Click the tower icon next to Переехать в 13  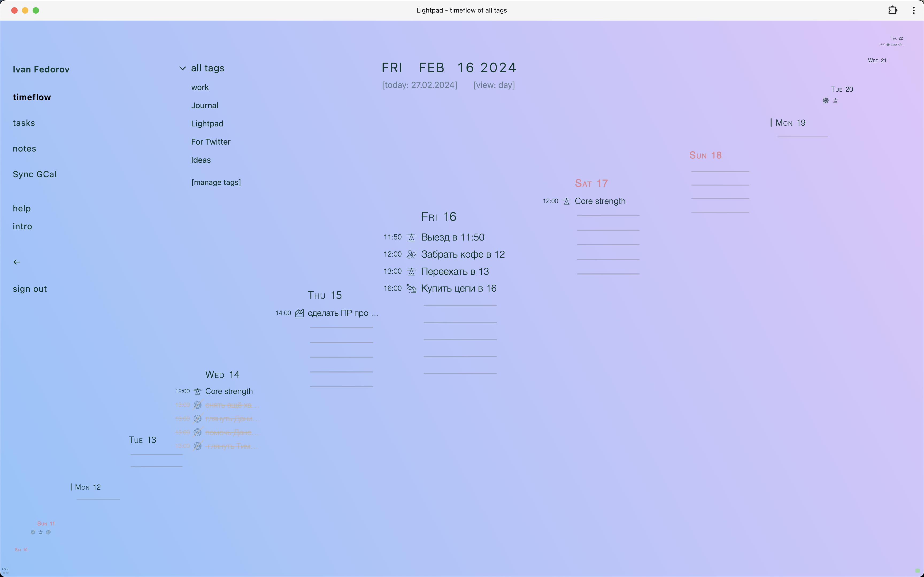(x=411, y=271)
